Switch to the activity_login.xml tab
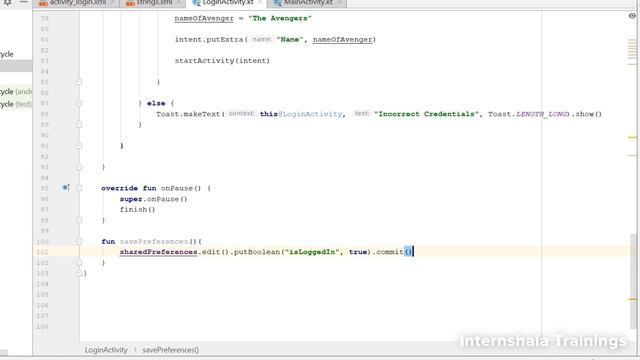This screenshot has width=640, height=360. [x=77, y=3]
